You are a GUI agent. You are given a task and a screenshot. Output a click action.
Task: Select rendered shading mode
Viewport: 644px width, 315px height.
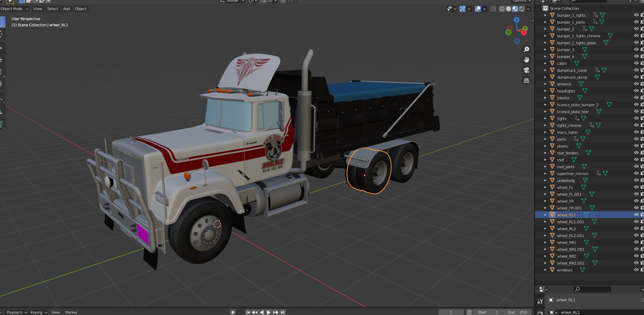[522, 9]
